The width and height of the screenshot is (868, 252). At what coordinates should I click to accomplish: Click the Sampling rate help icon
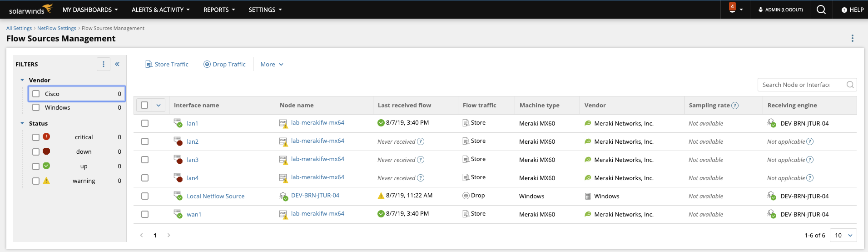[735, 106]
